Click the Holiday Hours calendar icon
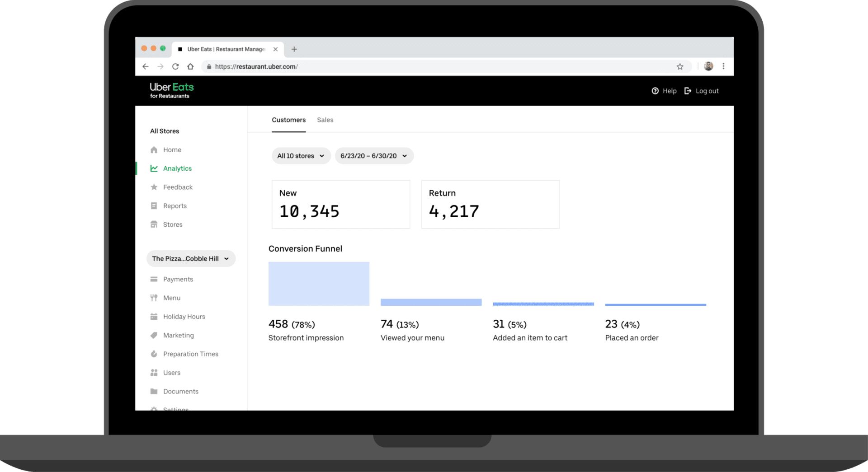This screenshot has height=472, width=868. coord(154,317)
